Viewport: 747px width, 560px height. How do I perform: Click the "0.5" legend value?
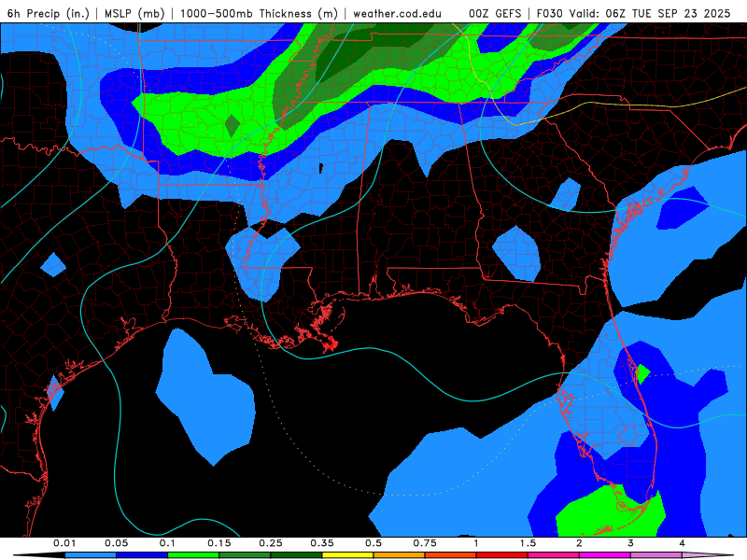click(x=373, y=543)
